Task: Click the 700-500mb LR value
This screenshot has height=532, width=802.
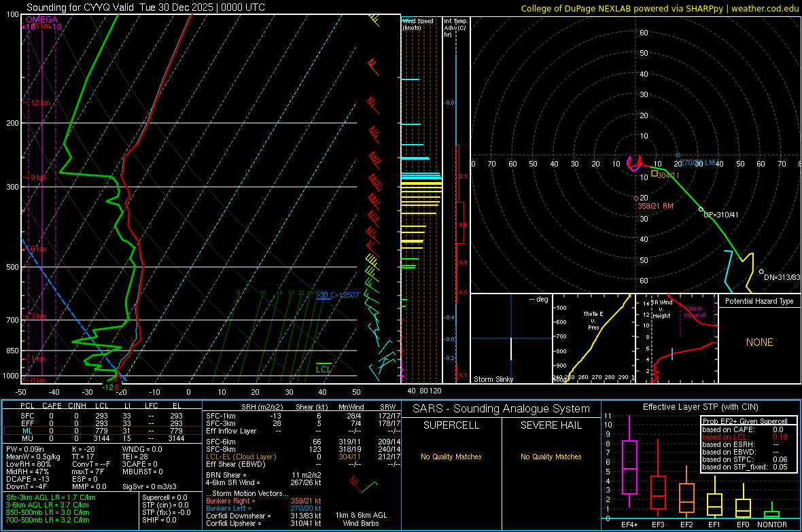Action: pyautogui.click(x=48, y=520)
